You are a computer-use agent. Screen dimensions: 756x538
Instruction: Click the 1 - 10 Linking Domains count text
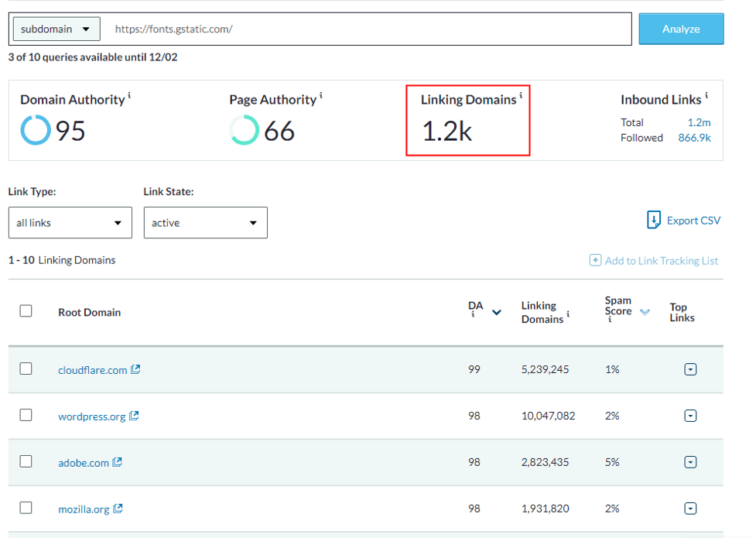pyautogui.click(x=62, y=260)
